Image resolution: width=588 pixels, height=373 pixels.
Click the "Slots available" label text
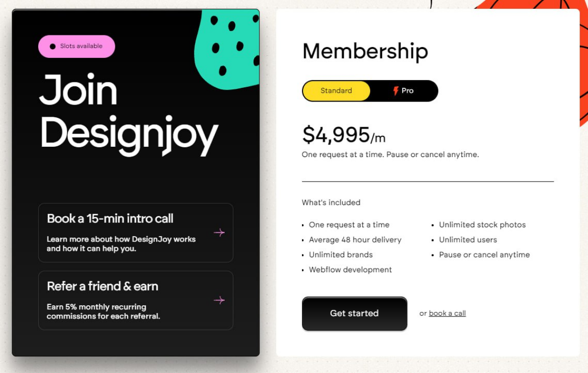[x=81, y=46]
